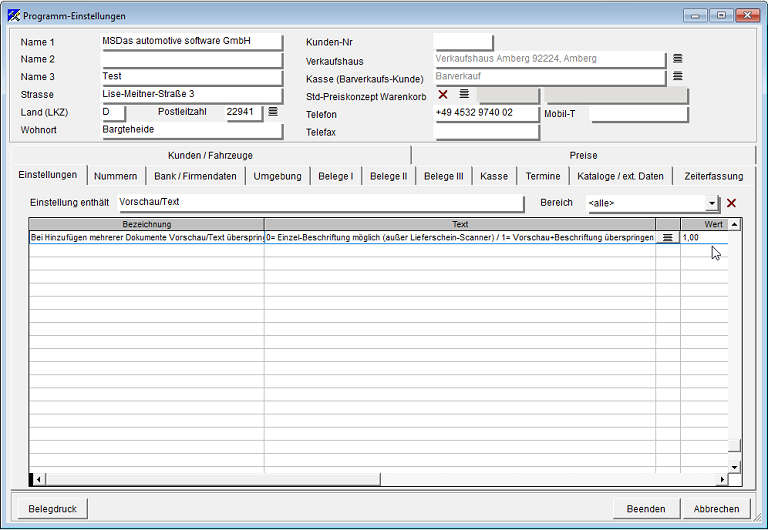Open the Kataloge / ext. Daten tab

click(x=620, y=176)
